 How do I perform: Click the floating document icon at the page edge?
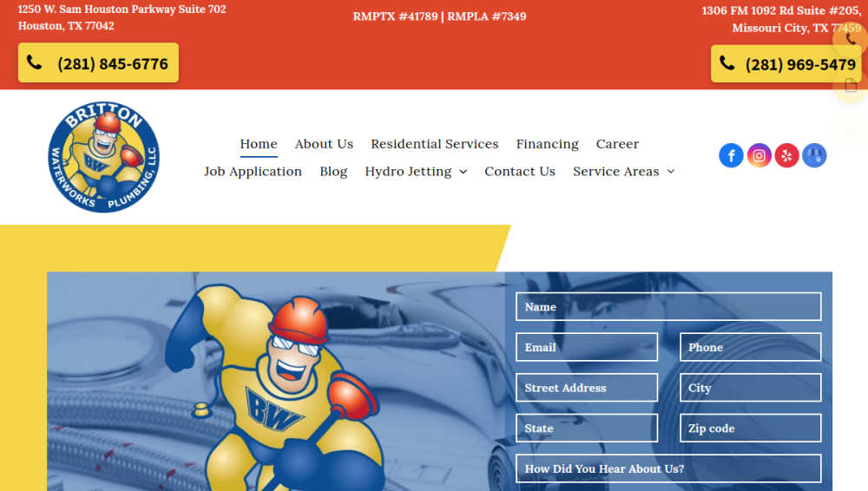[x=851, y=85]
